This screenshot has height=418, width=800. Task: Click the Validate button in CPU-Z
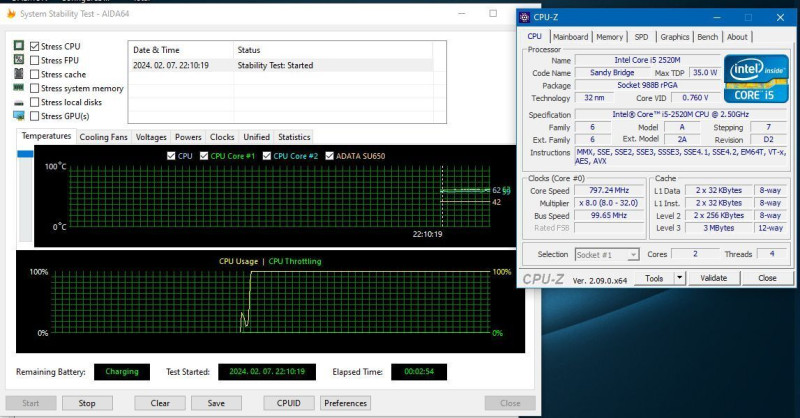tap(714, 278)
